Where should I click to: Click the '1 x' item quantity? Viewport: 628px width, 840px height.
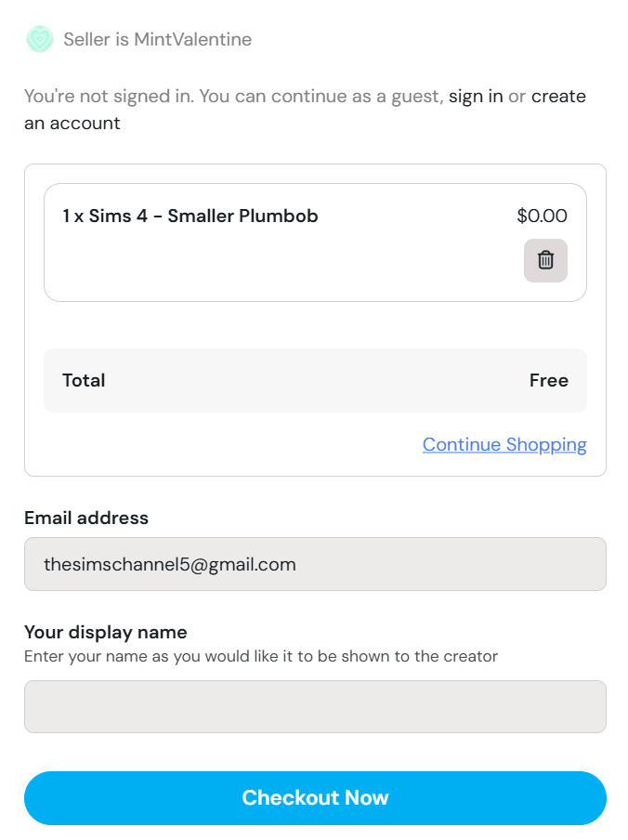pos(72,217)
